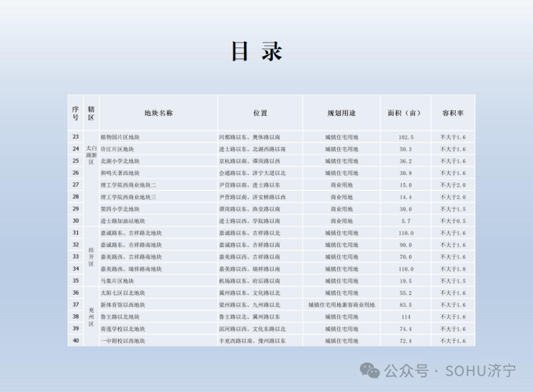The image size is (533, 392).
Task: Select plot name 和鸣天著西地块
Action: pos(120,173)
